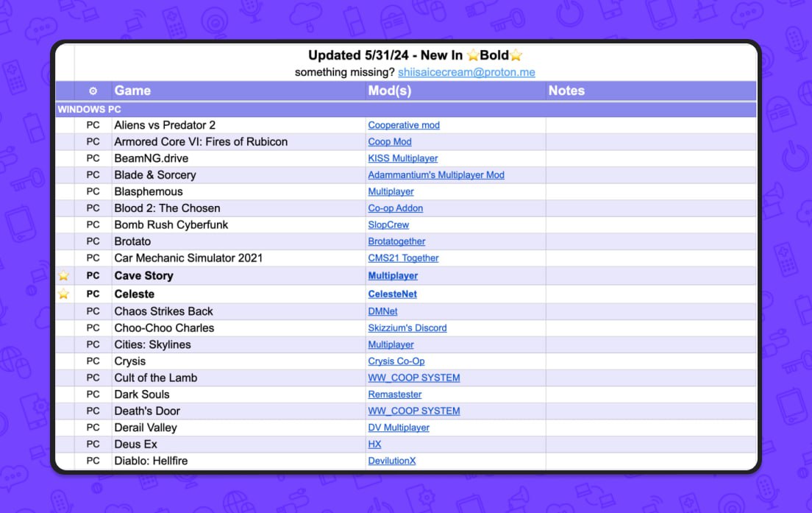Open Skizzium's Discord link
This screenshot has height=513, width=812.
[407, 328]
